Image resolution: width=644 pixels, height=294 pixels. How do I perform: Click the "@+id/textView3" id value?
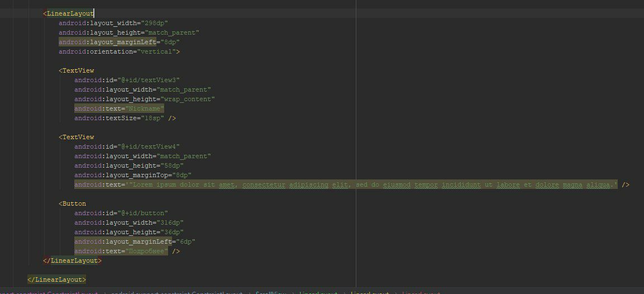(149, 80)
